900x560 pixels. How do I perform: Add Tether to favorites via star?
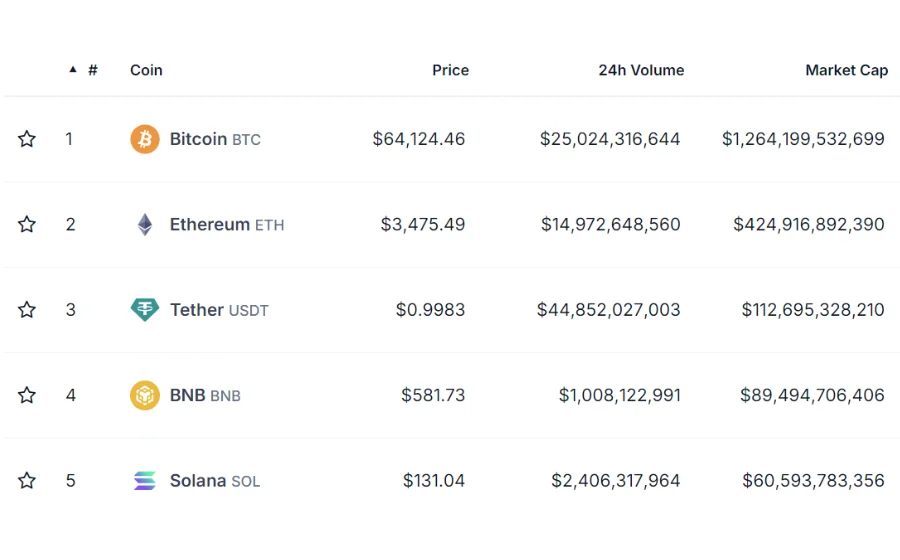coord(26,309)
